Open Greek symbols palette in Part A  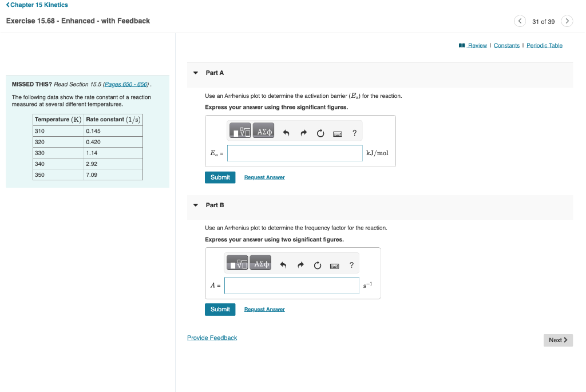click(263, 131)
